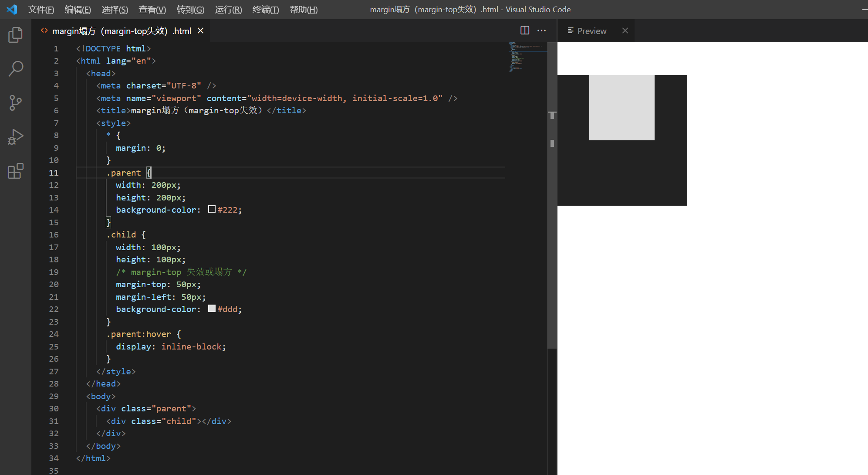Open the Source Control view

16,103
